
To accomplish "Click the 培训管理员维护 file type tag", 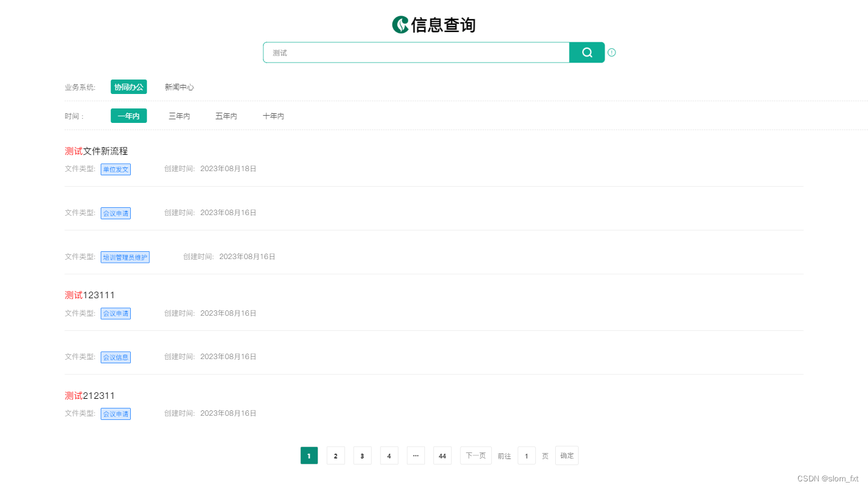I will point(125,257).
